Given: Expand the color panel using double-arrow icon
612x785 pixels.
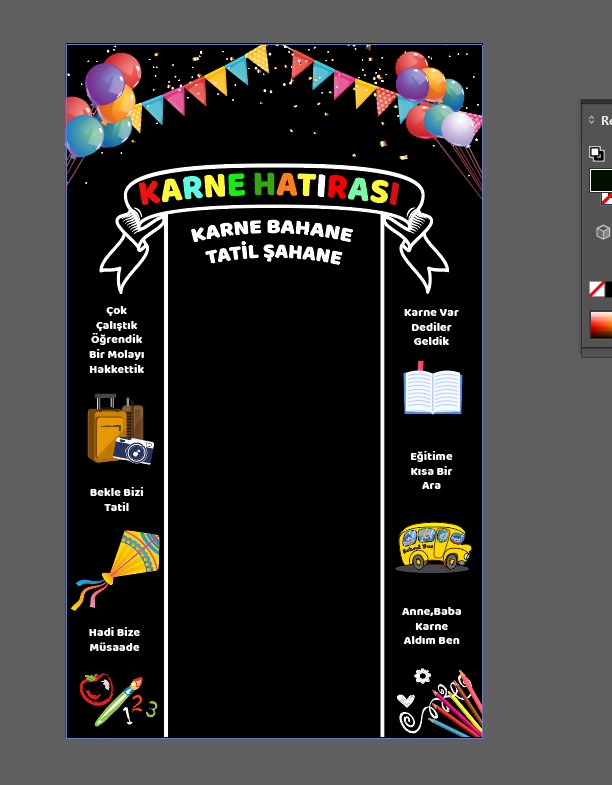Looking at the screenshot, I should pyautogui.click(x=591, y=120).
